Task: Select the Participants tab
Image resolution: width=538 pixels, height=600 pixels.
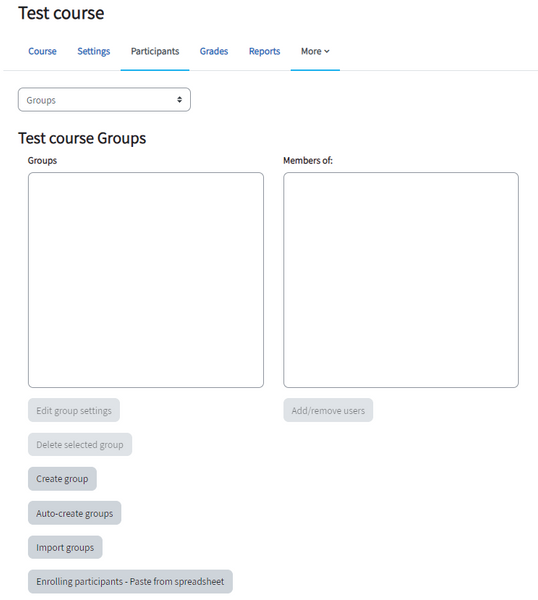Action: [155, 51]
